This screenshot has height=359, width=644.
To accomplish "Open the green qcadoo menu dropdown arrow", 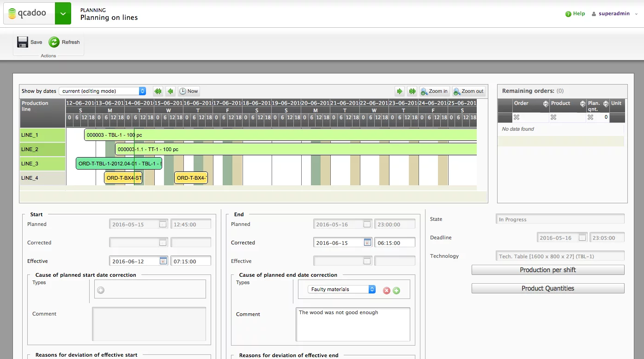I will (x=63, y=13).
